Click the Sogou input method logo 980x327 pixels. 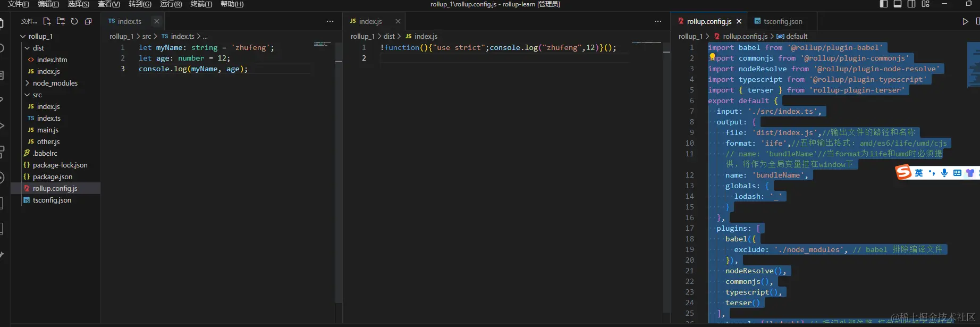tap(903, 172)
